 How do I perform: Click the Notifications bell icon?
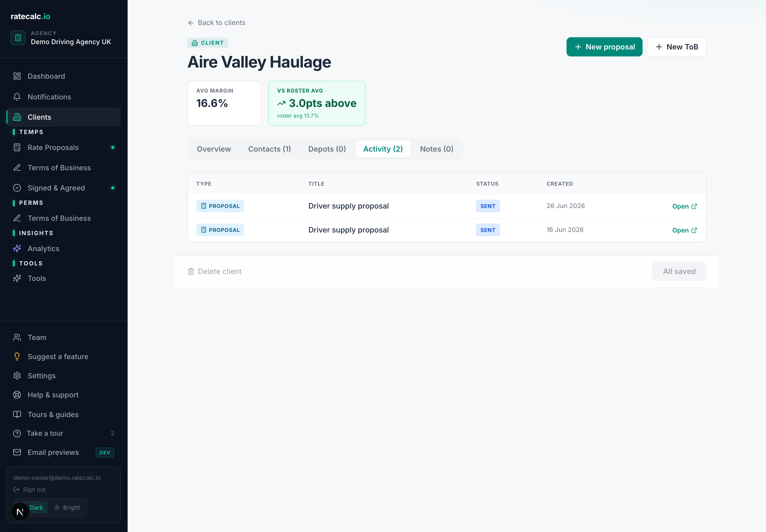(17, 97)
